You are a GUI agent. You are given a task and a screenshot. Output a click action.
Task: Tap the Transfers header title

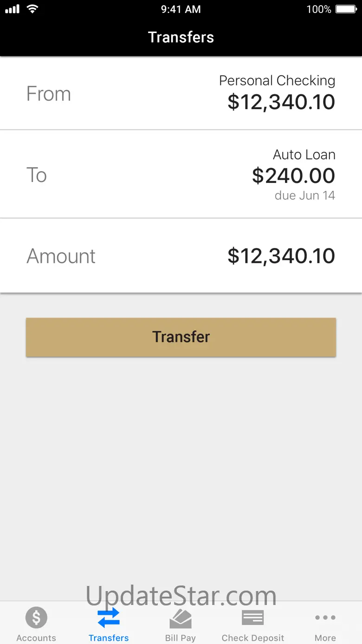point(181,37)
